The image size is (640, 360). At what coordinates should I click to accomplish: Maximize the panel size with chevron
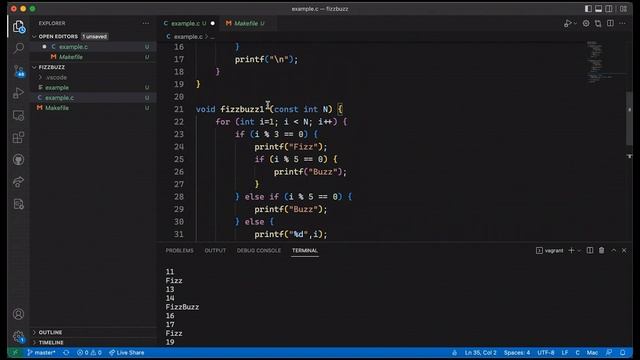(613, 250)
